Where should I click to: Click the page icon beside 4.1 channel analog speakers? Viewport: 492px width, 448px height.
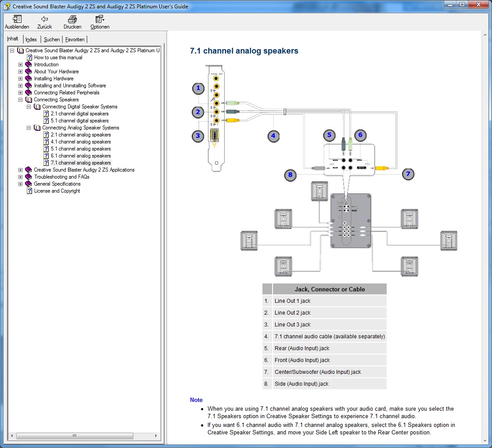coord(46,141)
